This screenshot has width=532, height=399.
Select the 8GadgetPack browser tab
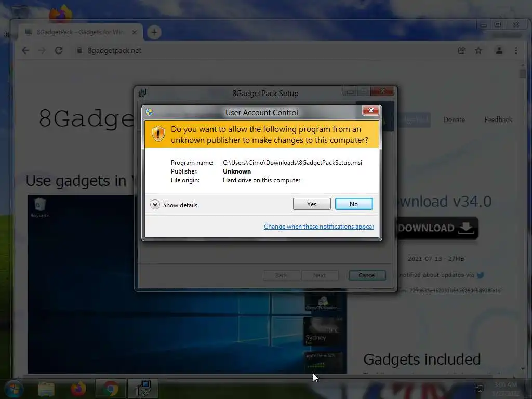click(81, 32)
